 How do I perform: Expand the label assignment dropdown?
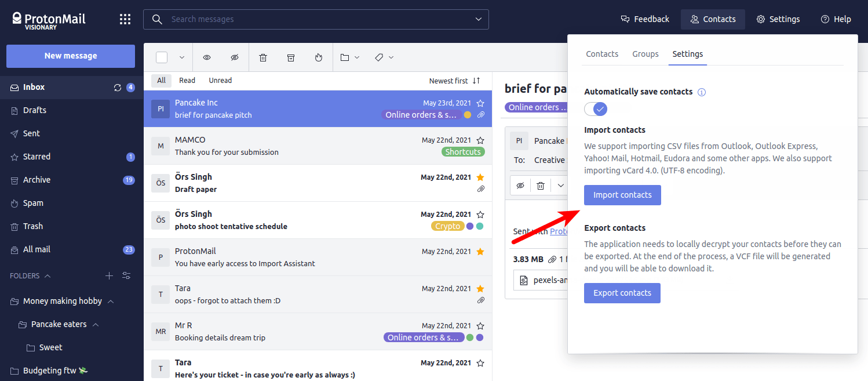(392, 57)
